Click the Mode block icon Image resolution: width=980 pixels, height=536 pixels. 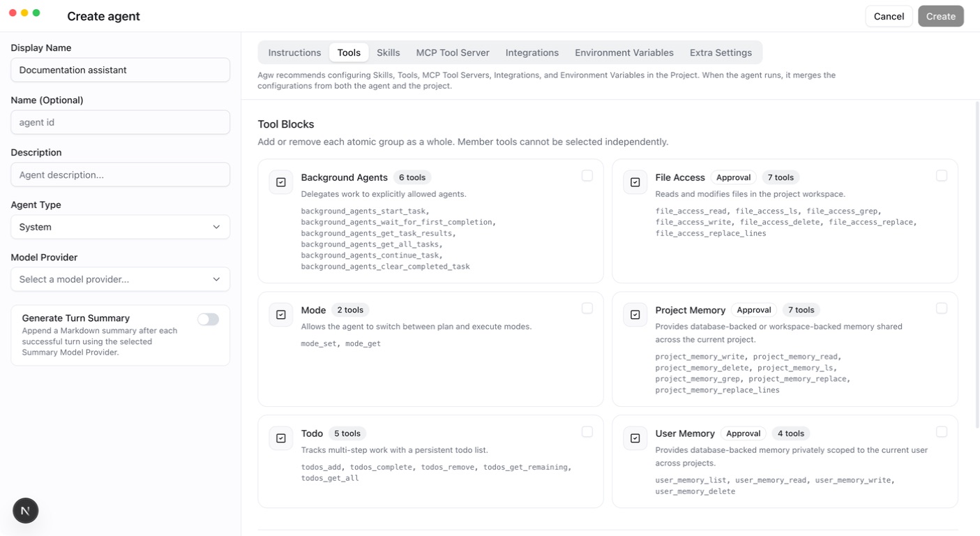pos(281,315)
